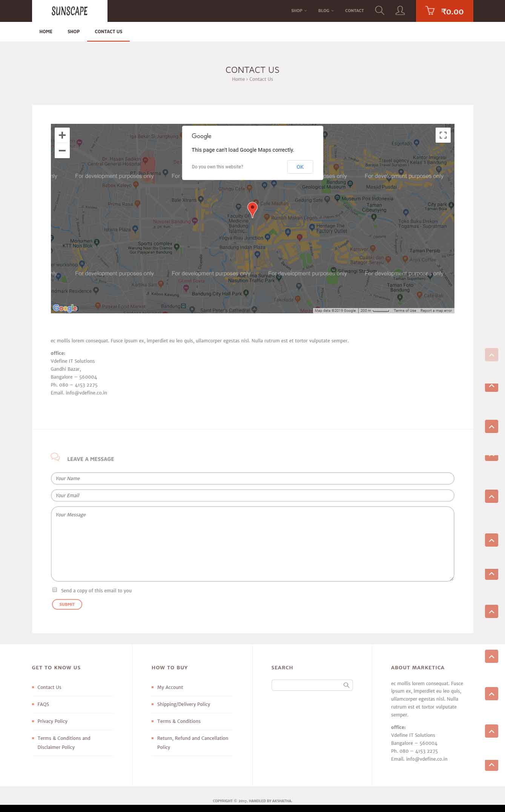505x812 pixels.
Task: Enable Send a copy of this email checkbox
Action: pos(55,590)
